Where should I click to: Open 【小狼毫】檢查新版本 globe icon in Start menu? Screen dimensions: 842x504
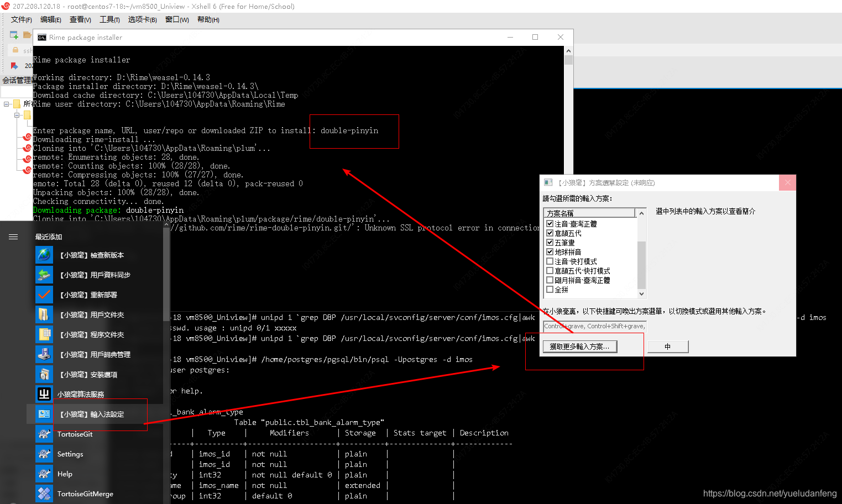(44, 255)
